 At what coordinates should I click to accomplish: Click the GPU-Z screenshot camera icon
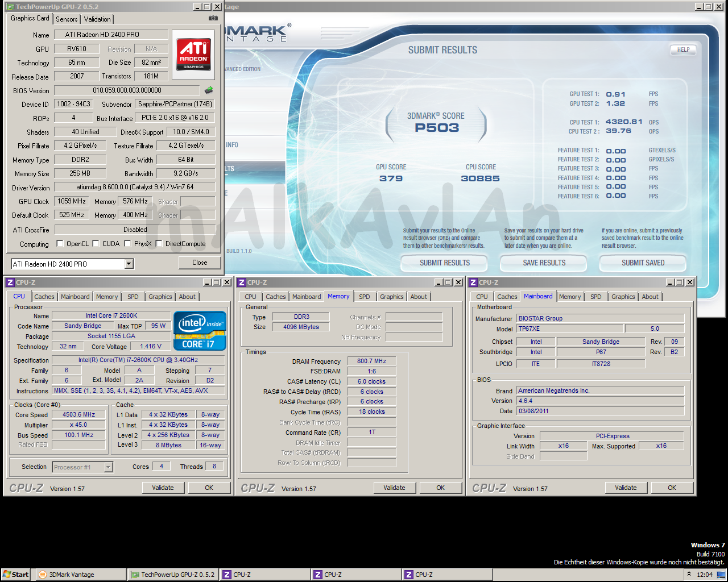click(x=213, y=18)
